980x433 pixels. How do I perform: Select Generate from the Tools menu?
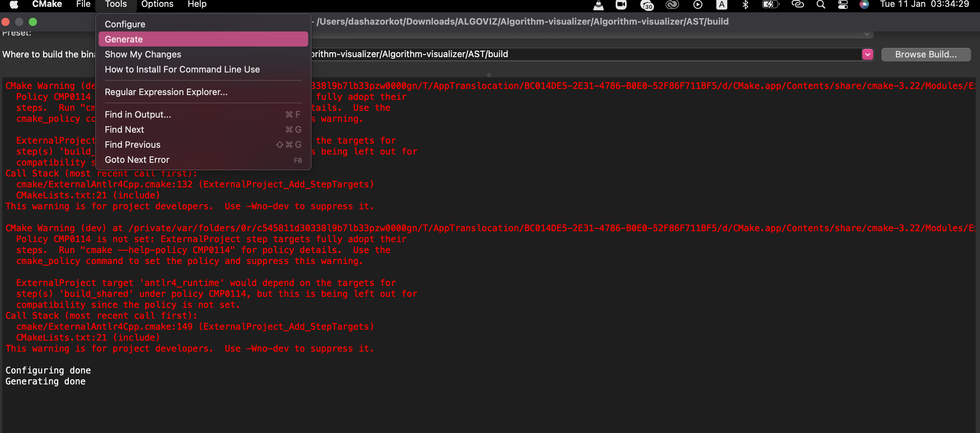point(124,39)
